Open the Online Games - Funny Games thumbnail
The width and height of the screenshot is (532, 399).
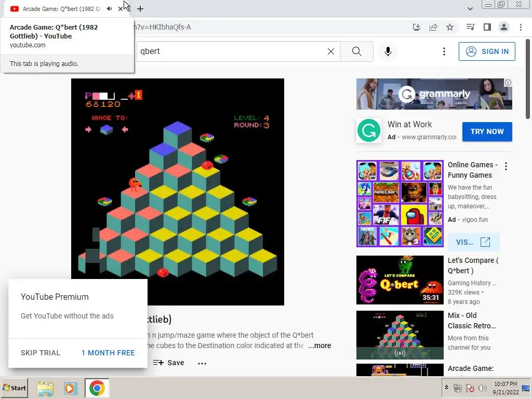point(400,204)
